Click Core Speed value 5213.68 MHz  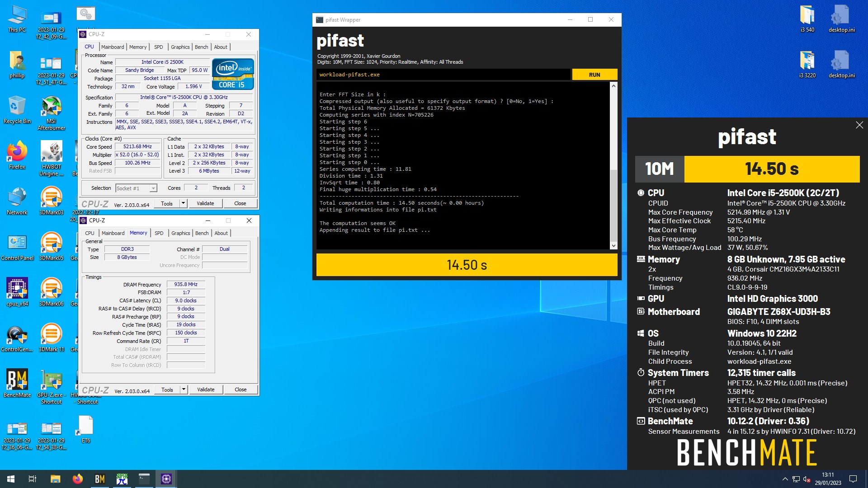(137, 147)
